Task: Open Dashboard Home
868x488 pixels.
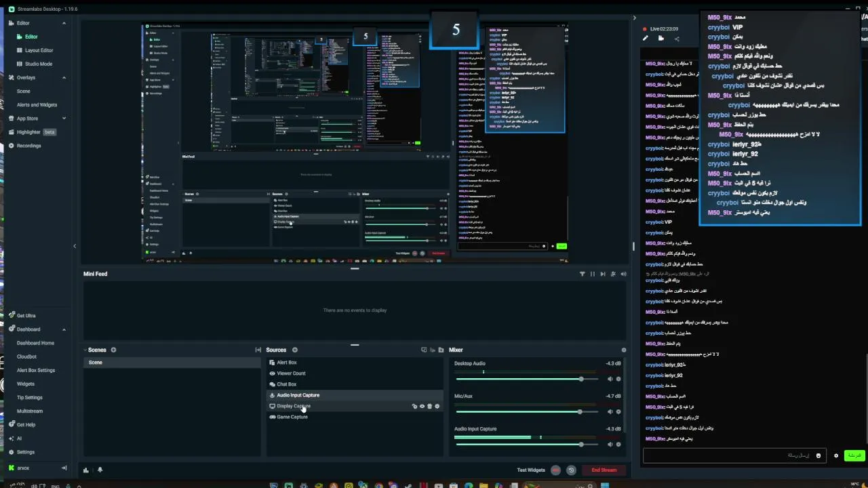Action: [x=35, y=343]
